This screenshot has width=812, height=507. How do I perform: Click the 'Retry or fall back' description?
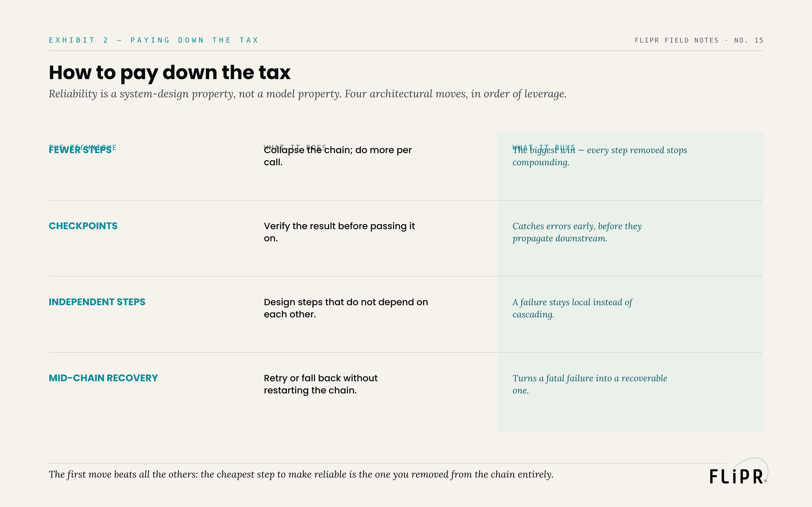pyautogui.click(x=320, y=384)
